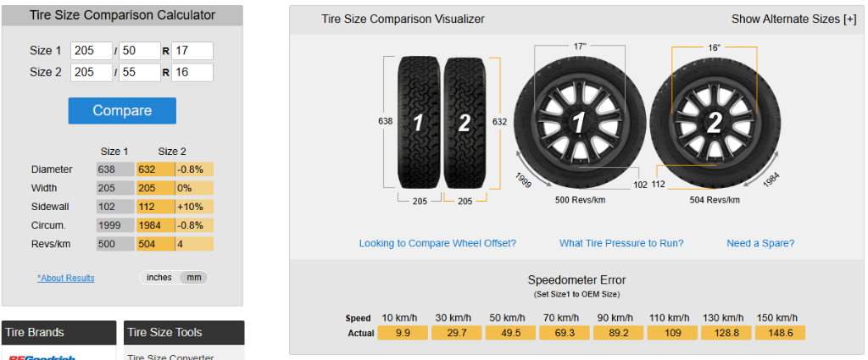Open the About Results link
The width and height of the screenshot is (868, 360).
pos(66,278)
